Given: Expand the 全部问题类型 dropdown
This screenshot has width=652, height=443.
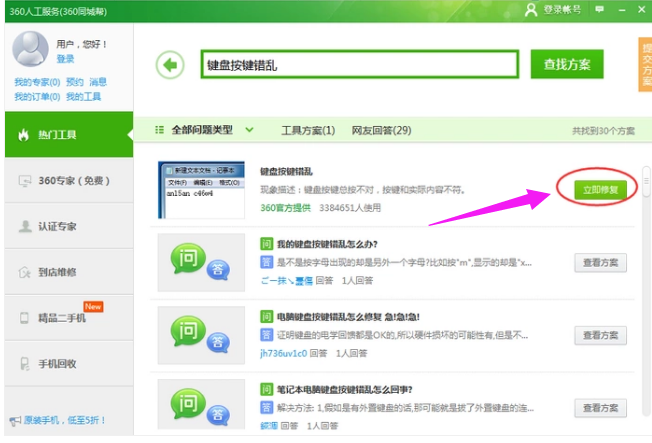Looking at the screenshot, I should [x=205, y=130].
